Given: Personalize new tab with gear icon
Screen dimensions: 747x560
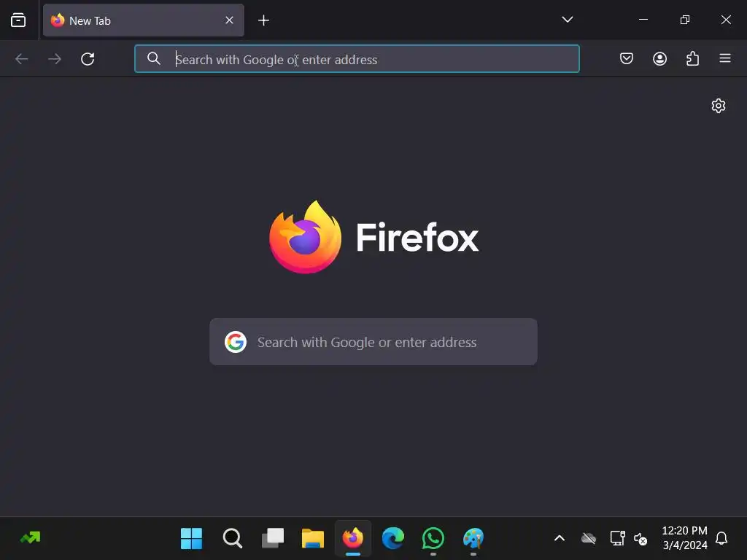Looking at the screenshot, I should (x=718, y=106).
